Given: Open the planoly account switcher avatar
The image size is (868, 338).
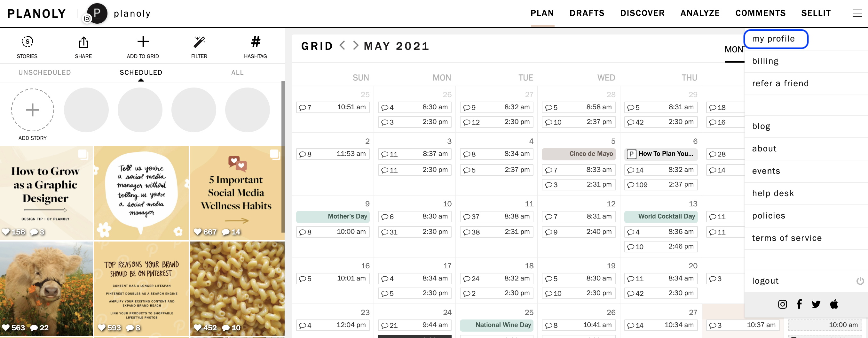Looking at the screenshot, I should click(97, 13).
